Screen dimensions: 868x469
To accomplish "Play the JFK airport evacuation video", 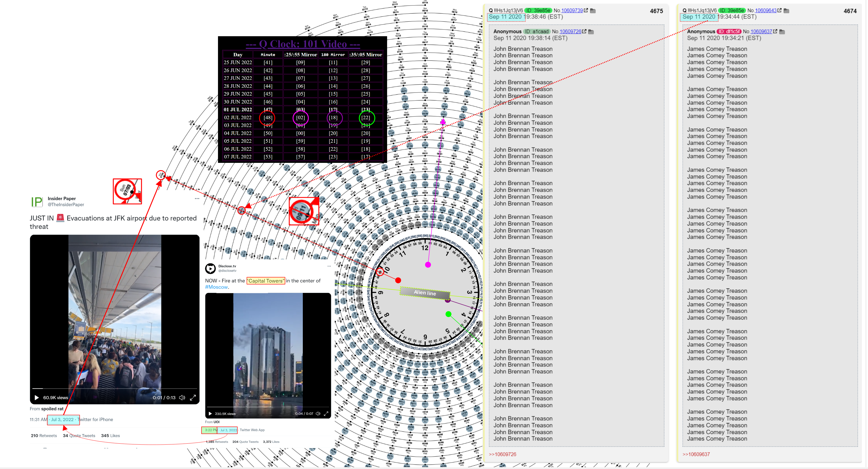I will pyautogui.click(x=37, y=398).
